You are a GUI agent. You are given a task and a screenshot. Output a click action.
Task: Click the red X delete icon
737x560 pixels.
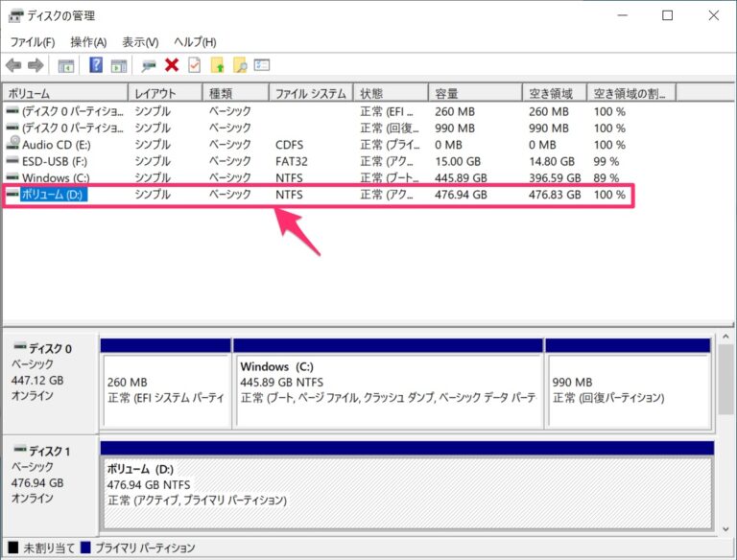(x=172, y=65)
